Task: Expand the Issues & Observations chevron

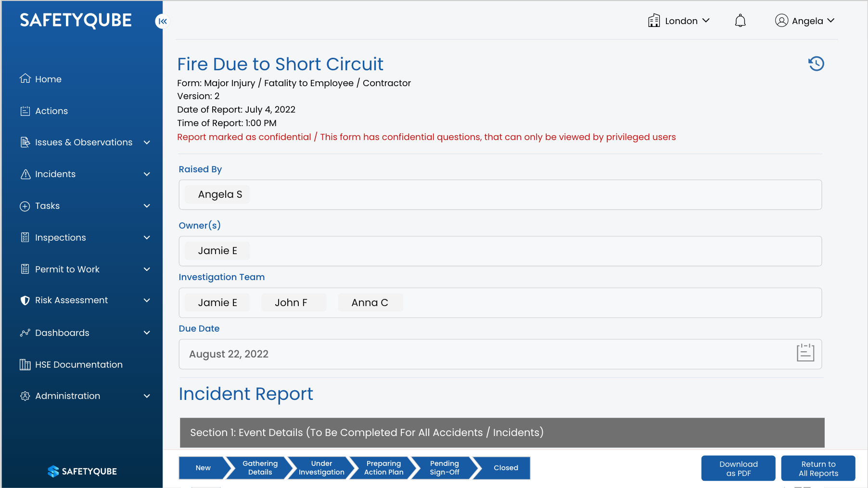Action: click(x=147, y=142)
